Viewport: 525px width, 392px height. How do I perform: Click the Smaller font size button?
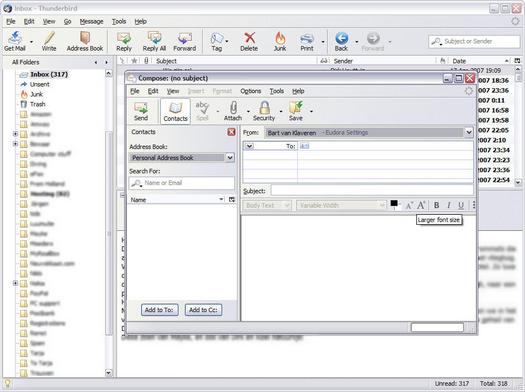click(x=409, y=205)
